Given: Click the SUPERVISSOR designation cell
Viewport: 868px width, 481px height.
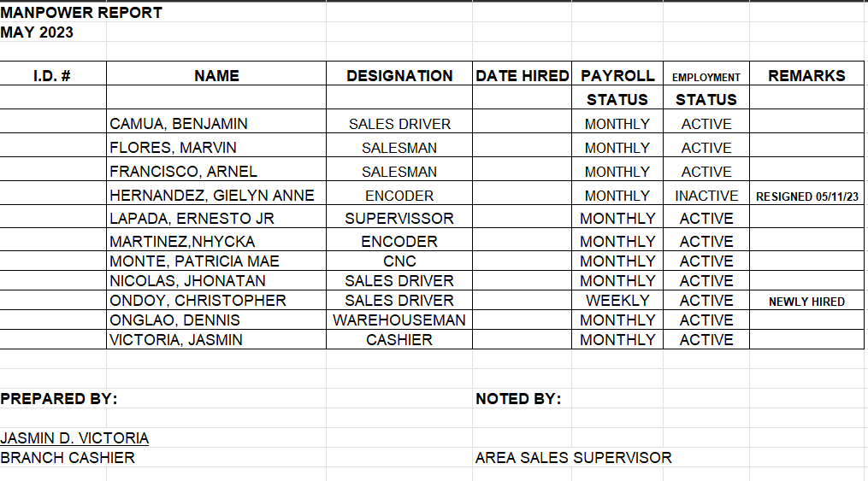Looking at the screenshot, I should (399, 216).
